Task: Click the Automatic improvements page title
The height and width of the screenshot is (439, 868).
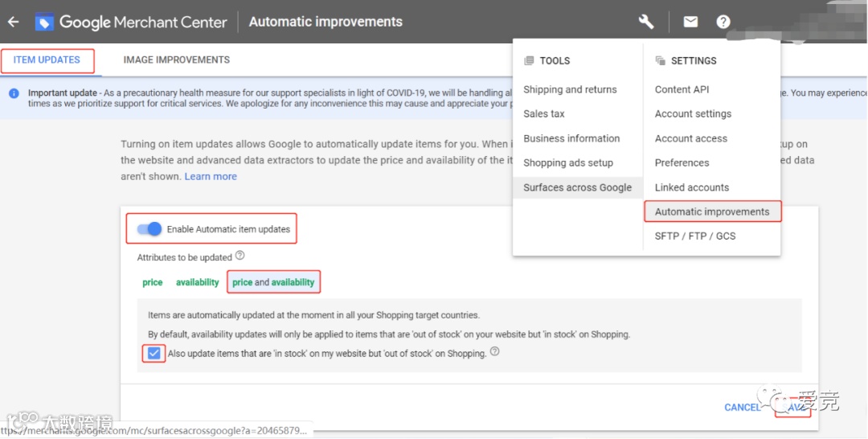Action: (325, 22)
